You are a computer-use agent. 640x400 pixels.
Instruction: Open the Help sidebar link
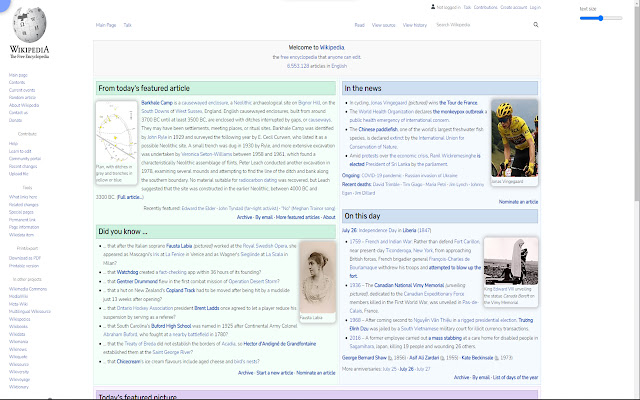13,144
